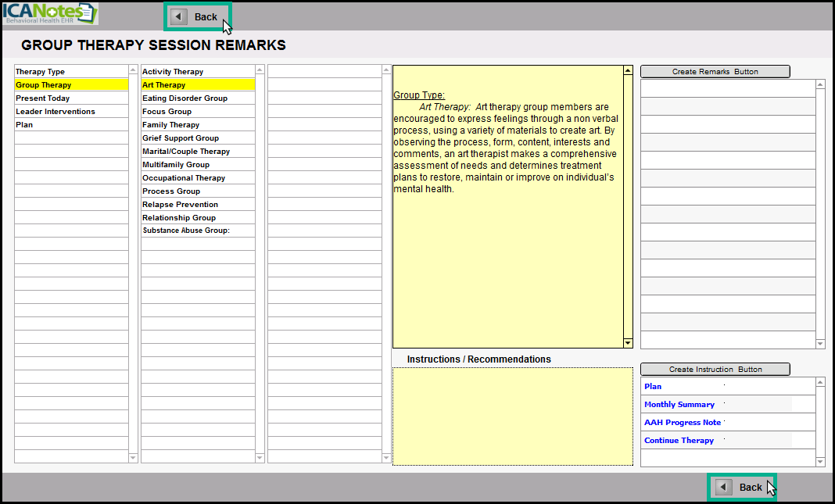Select Grief Support Group entry
835x504 pixels.
(181, 138)
